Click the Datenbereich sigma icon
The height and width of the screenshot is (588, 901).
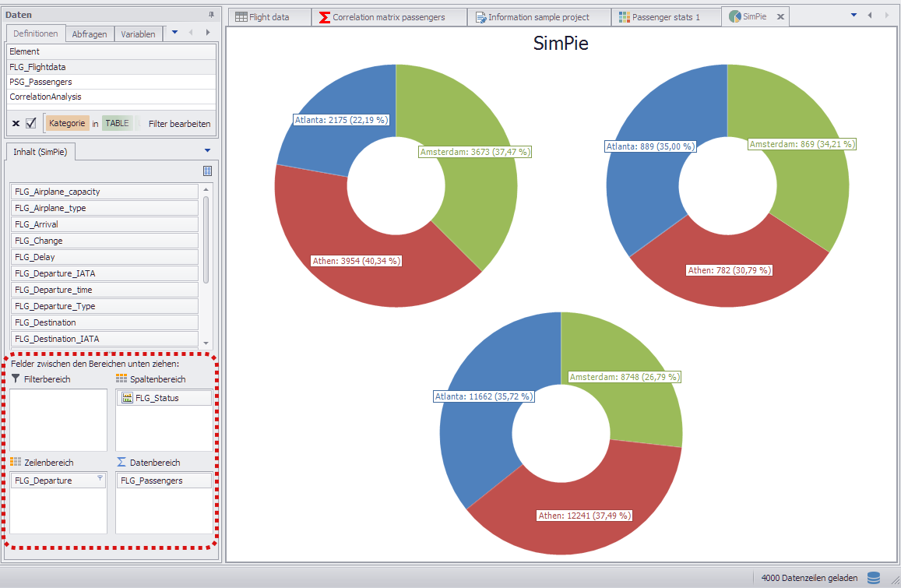(x=121, y=462)
